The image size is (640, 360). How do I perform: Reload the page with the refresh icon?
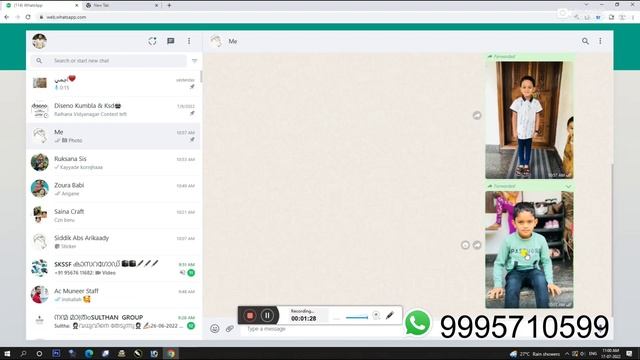point(28,17)
